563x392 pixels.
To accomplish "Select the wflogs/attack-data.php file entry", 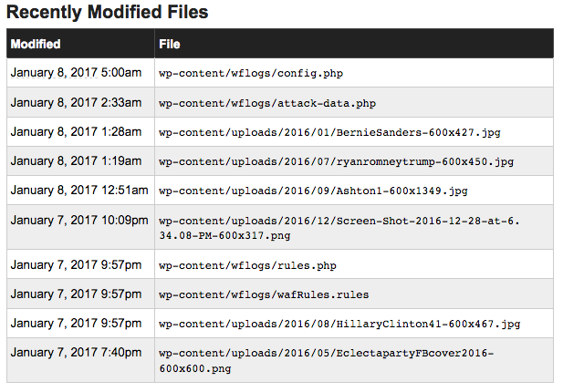I will [x=266, y=103].
